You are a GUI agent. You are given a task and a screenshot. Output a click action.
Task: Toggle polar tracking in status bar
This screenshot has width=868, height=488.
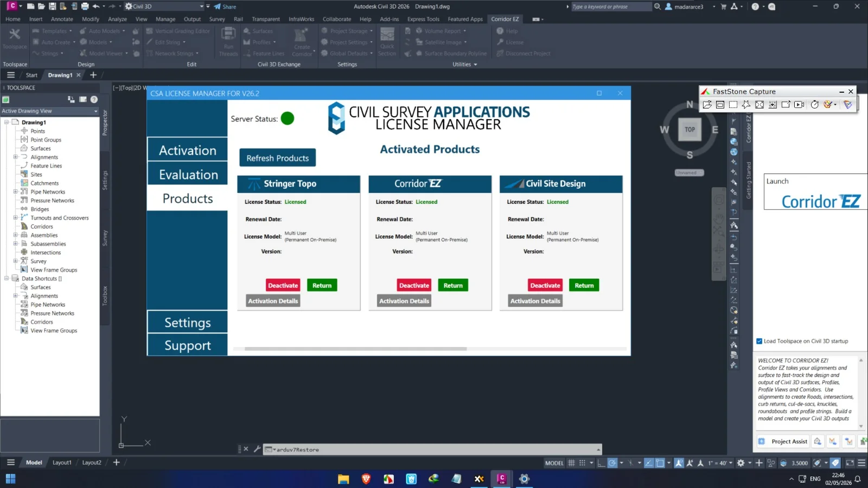coord(612,463)
